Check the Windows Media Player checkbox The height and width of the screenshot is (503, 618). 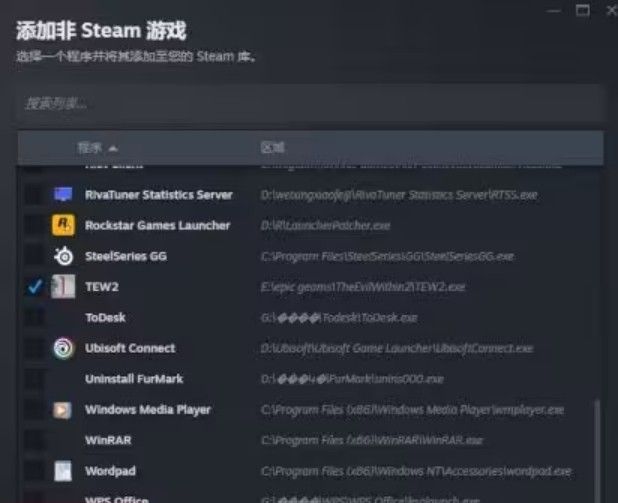[x=35, y=410]
